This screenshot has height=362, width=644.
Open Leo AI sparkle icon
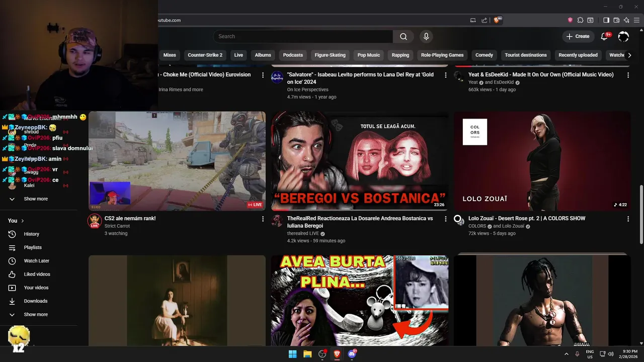click(626, 20)
